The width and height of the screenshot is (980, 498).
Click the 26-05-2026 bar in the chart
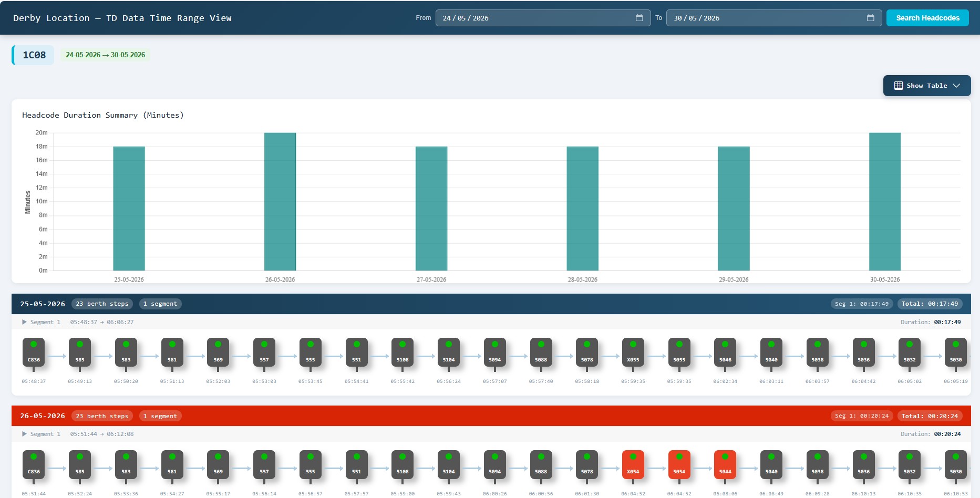[x=280, y=202]
